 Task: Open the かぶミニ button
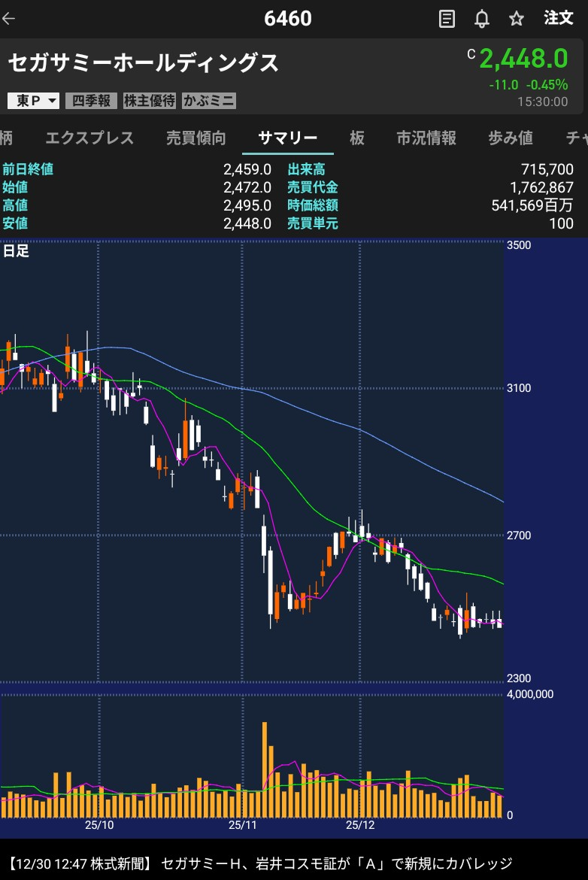click(x=209, y=101)
